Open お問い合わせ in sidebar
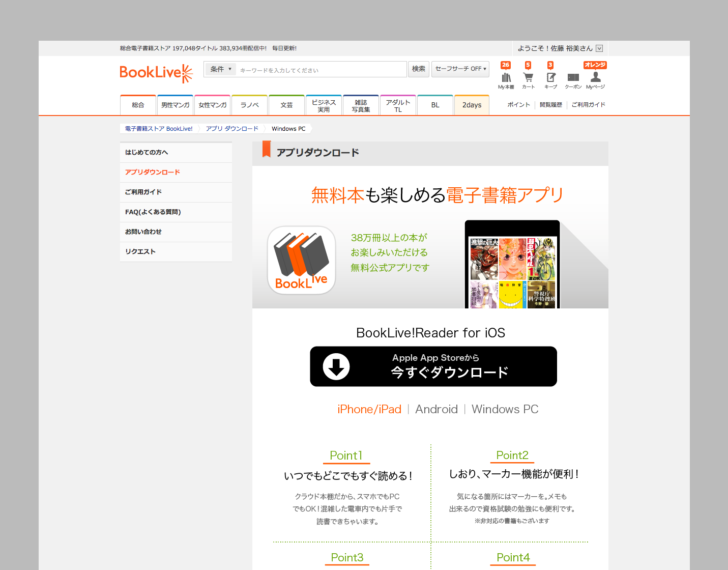728x570 pixels. pyautogui.click(x=176, y=232)
